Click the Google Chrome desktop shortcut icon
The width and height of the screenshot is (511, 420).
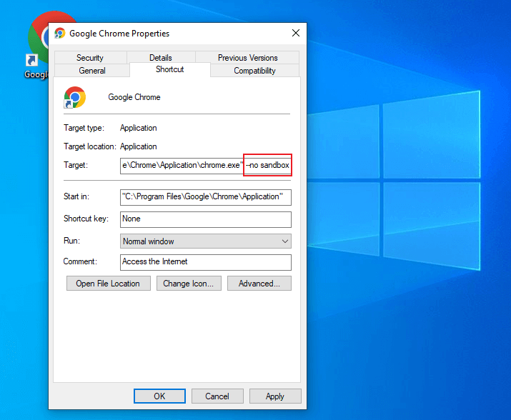point(37,39)
